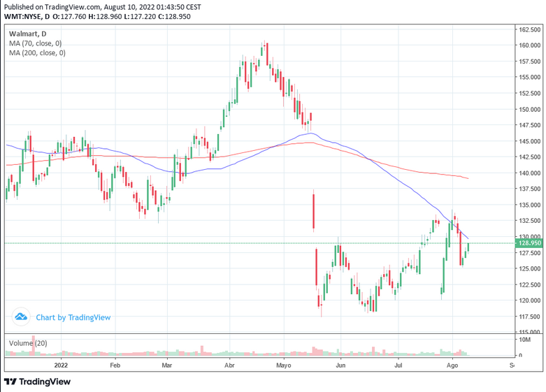The image size is (546, 392).
Task: Click the open value O:127.760 in header
Action: click(69, 16)
